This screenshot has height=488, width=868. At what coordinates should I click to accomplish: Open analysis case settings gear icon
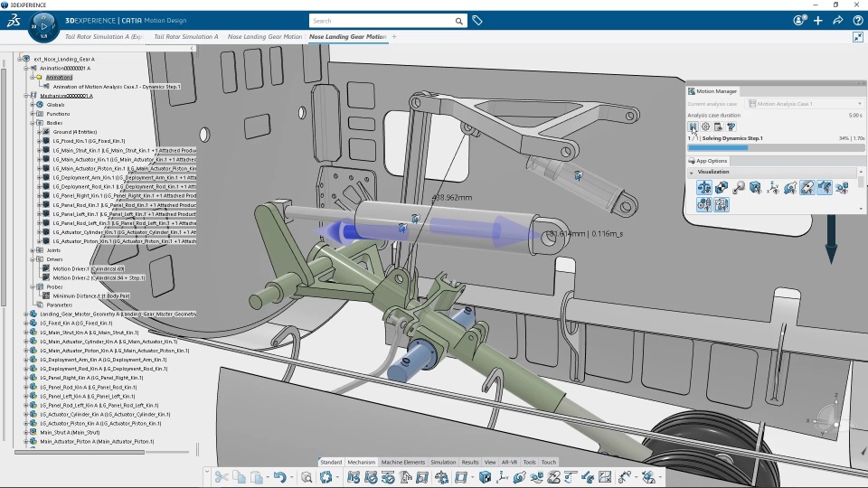point(705,127)
